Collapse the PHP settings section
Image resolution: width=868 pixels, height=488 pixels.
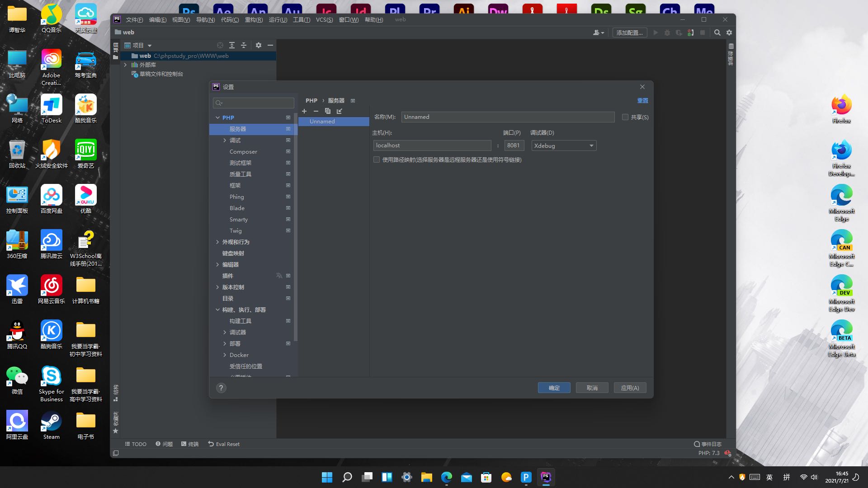(x=217, y=117)
